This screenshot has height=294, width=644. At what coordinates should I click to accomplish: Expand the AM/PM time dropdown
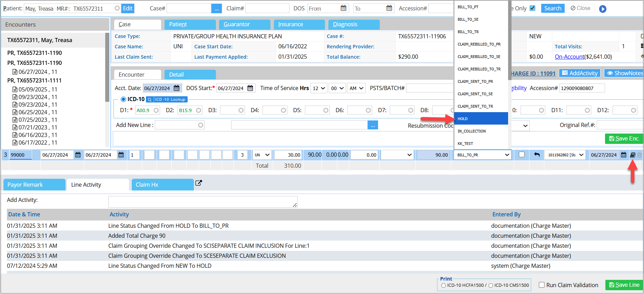click(356, 88)
